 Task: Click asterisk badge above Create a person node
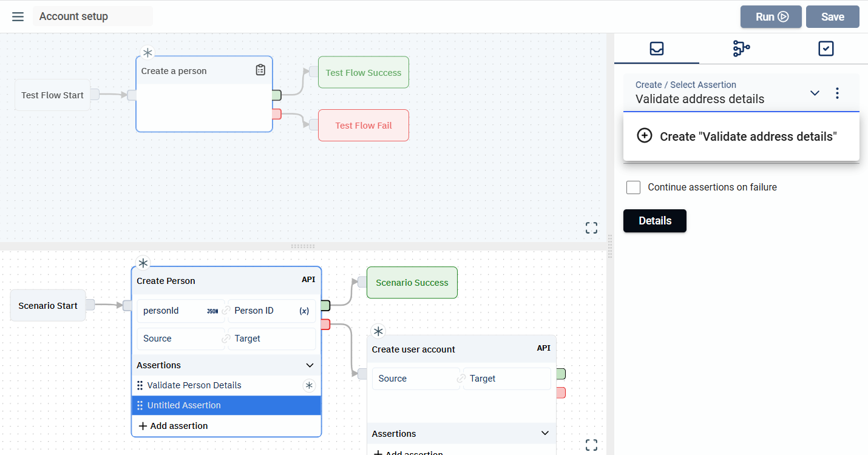[147, 53]
